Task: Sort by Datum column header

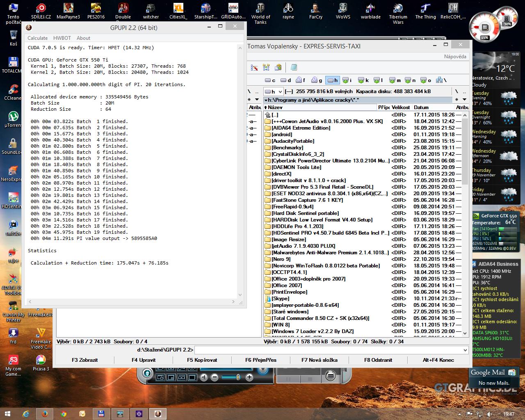Action: [x=434, y=107]
